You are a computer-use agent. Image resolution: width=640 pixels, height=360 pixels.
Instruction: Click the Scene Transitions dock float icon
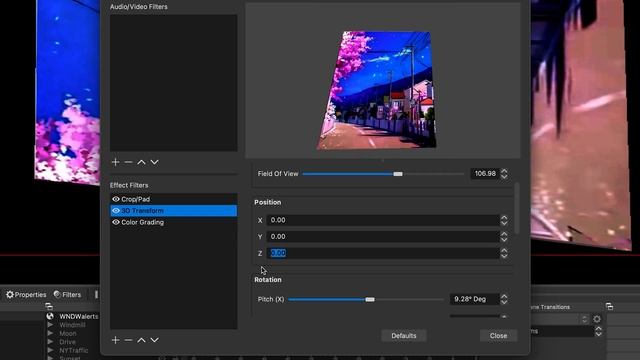tap(609, 307)
